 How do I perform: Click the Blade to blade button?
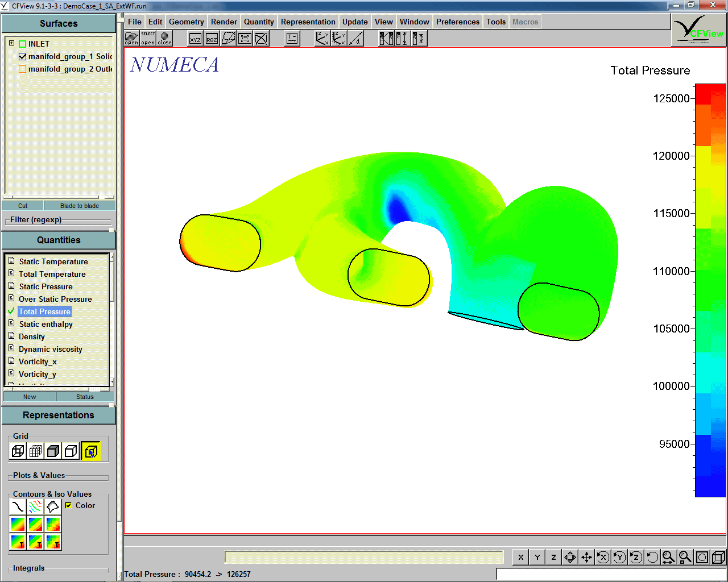(x=80, y=205)
